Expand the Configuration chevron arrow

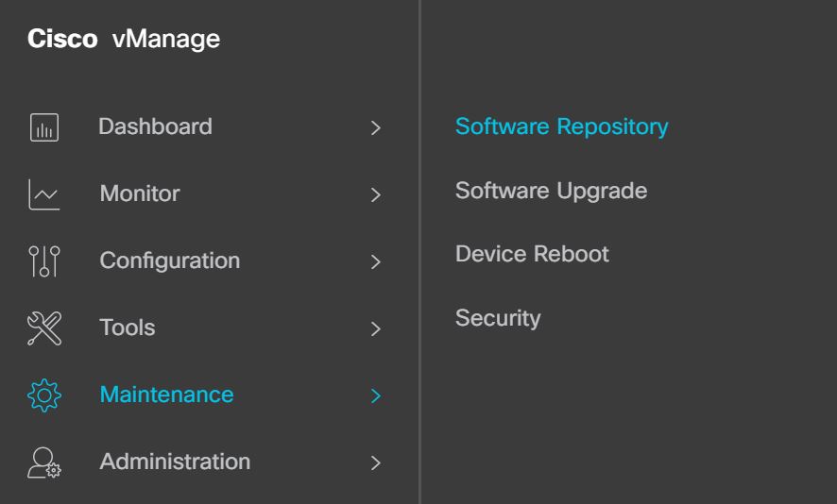pyautogui.click(x=375, y=261)
